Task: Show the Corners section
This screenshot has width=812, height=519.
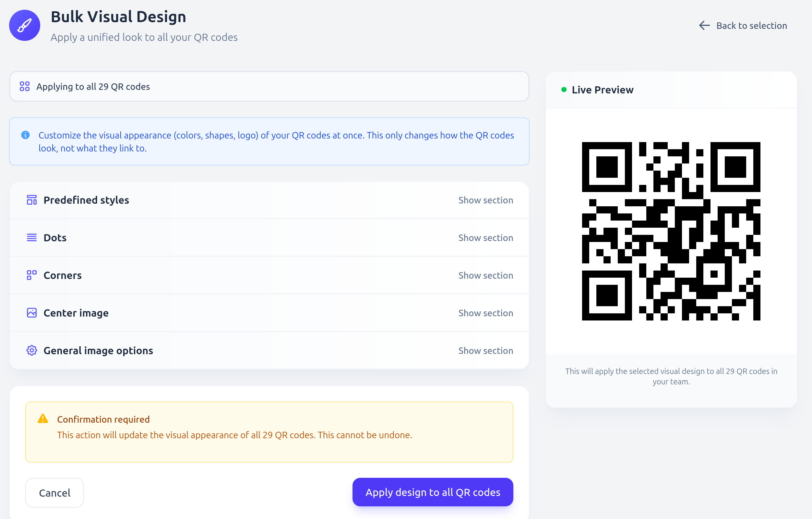Action: [x=485, y=275]
